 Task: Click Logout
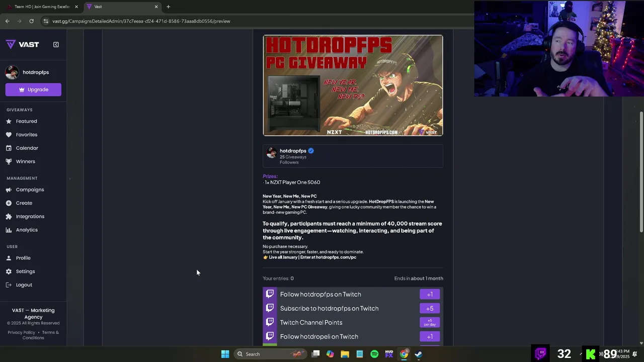click(24, 285)
